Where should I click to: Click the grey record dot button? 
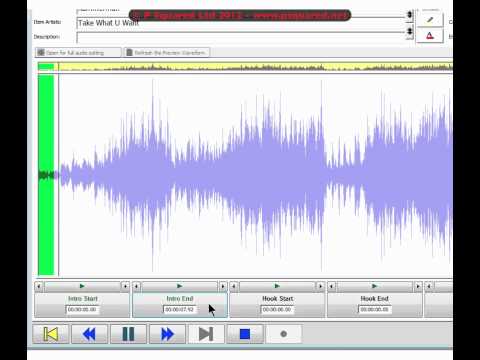click(284, 334)
